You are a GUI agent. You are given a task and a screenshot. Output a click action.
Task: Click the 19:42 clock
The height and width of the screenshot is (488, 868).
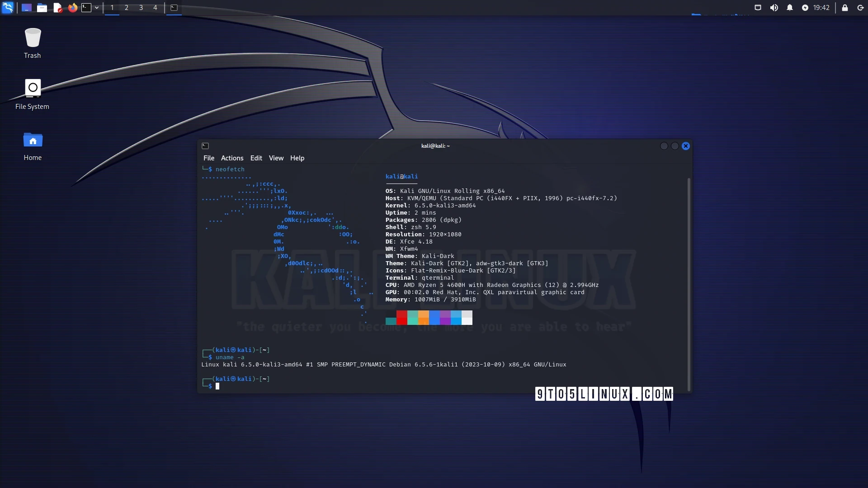click(x=821, y=8)
